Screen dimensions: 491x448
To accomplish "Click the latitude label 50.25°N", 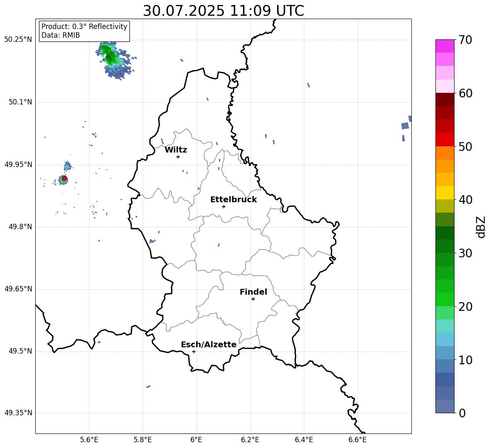I will pyautogui.click(x=18, y=40).
